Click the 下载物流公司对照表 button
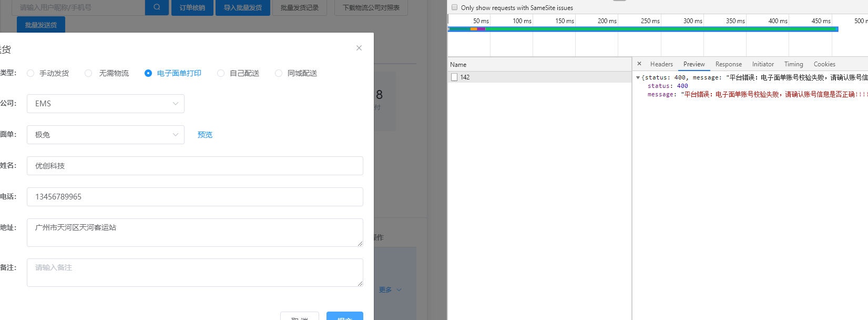This screenshot has width=868, height=320. [371, 7]
